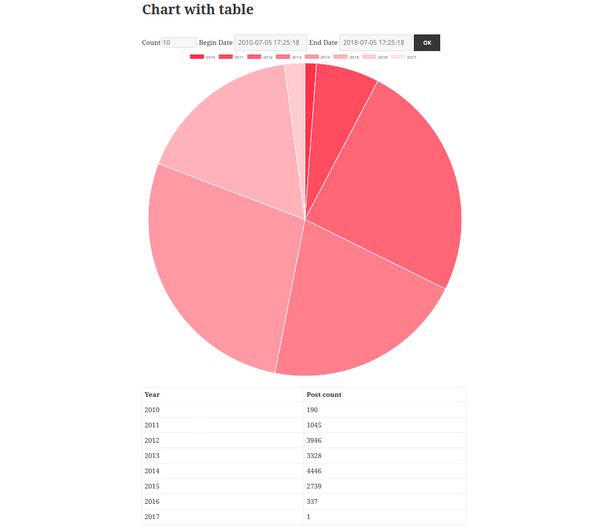Toggle the 2014 legend swatch
The width and height of the screenshot is (602, 529).
click(x=312, y=57)
